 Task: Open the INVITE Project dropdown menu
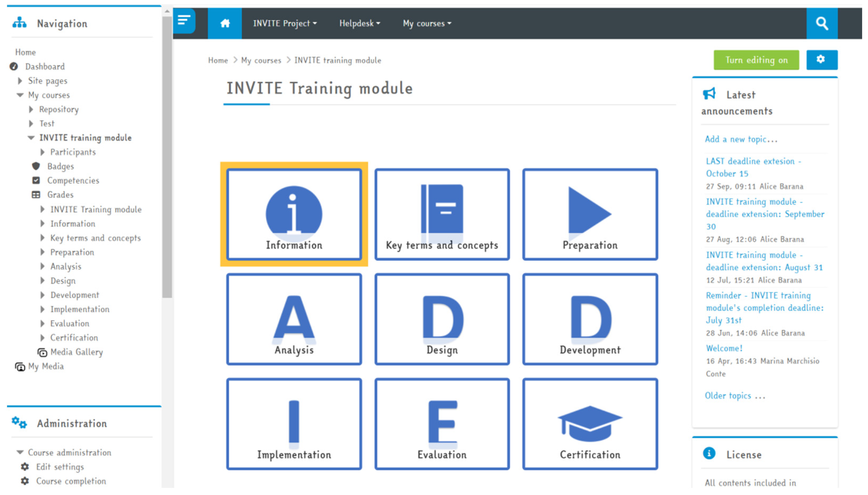284,23
